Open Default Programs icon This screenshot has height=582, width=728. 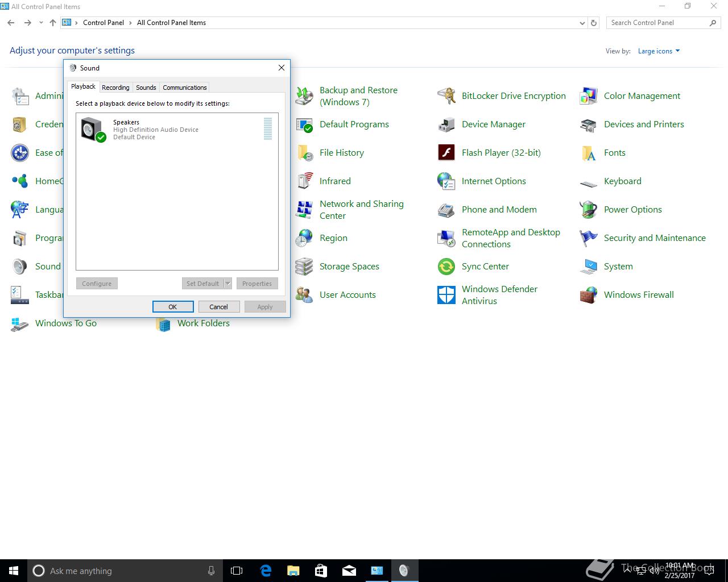coord(304,124)
